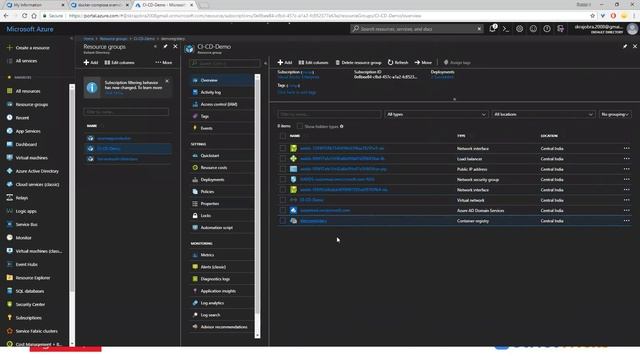Open App Services icon in sidebar
The width and height of the screenshot is (640, 360).
tap(9, 131)
